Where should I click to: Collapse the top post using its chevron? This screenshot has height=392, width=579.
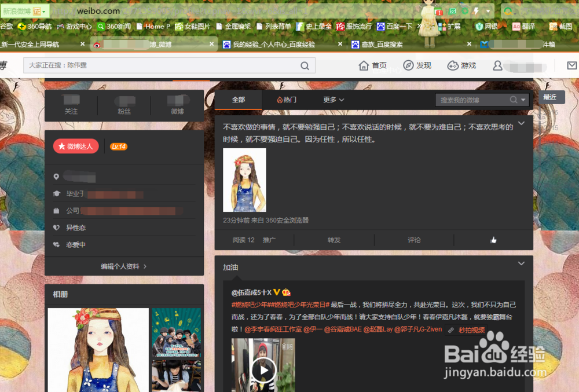521,123
